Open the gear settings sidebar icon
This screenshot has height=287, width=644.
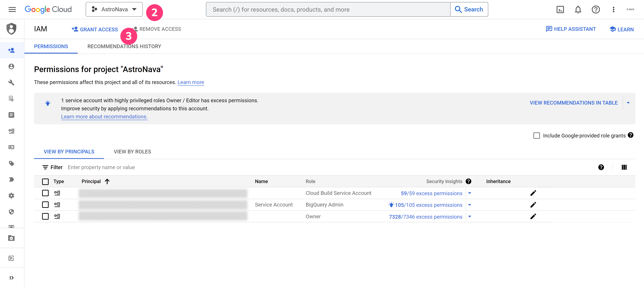11,196
